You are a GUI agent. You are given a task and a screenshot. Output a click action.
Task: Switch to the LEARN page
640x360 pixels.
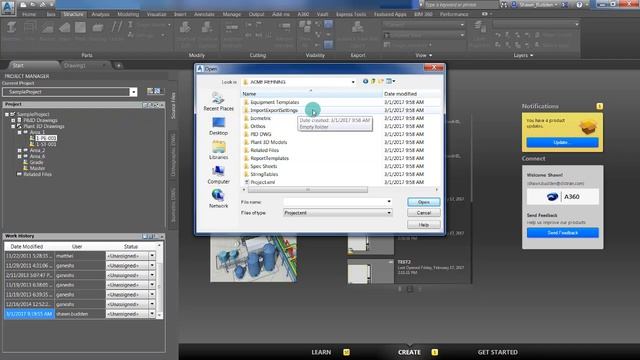pyautogui.click(x=321, y=352)
